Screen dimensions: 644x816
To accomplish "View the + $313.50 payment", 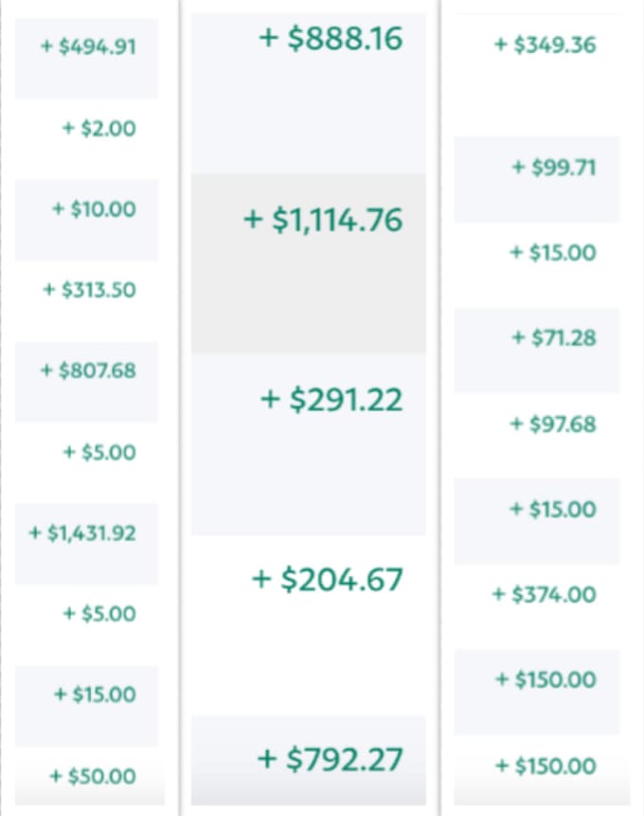I will pos(89,290).
